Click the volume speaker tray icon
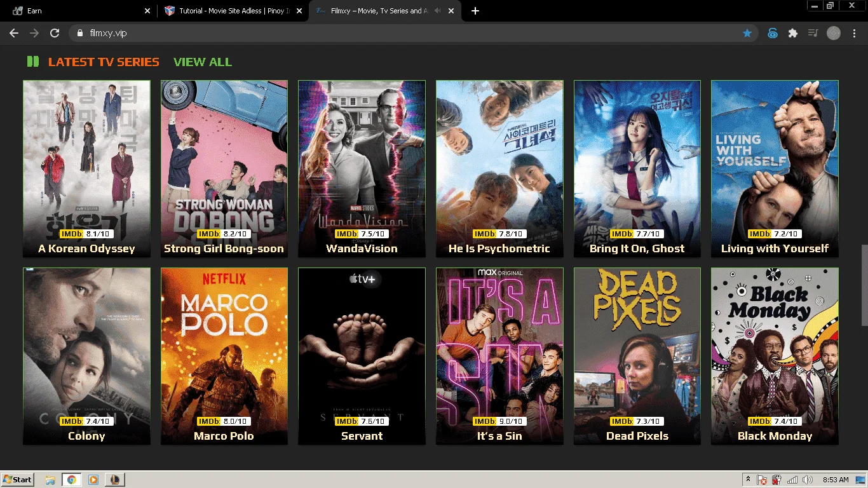The image size is (868, 488). (x=808, y=480)
